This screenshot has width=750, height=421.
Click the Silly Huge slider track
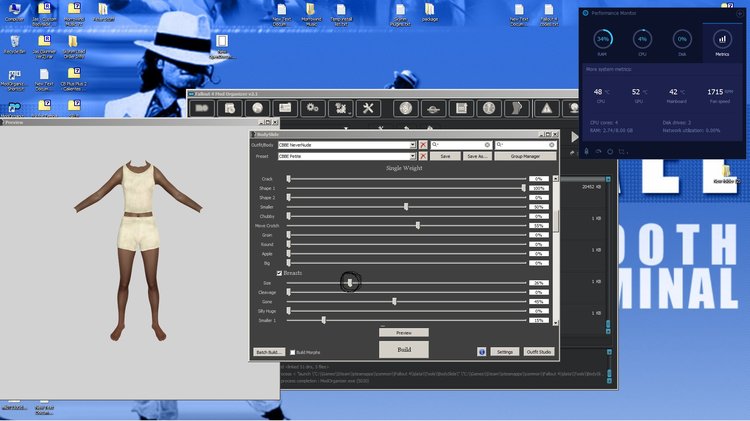point(407,311)
